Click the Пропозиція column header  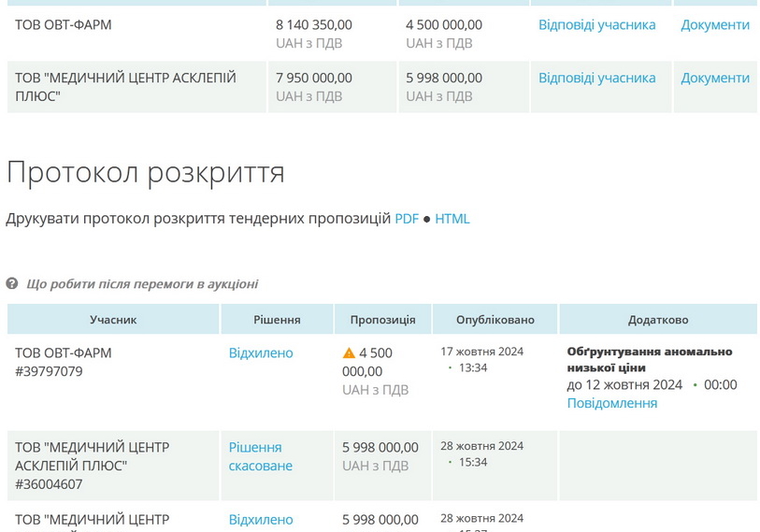tap(382, 320)
